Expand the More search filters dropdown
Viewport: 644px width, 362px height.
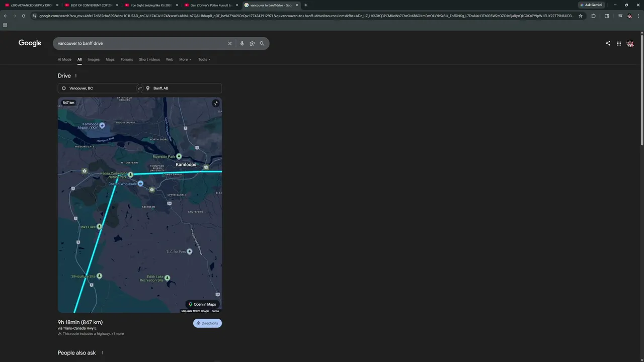pos(185,59)
